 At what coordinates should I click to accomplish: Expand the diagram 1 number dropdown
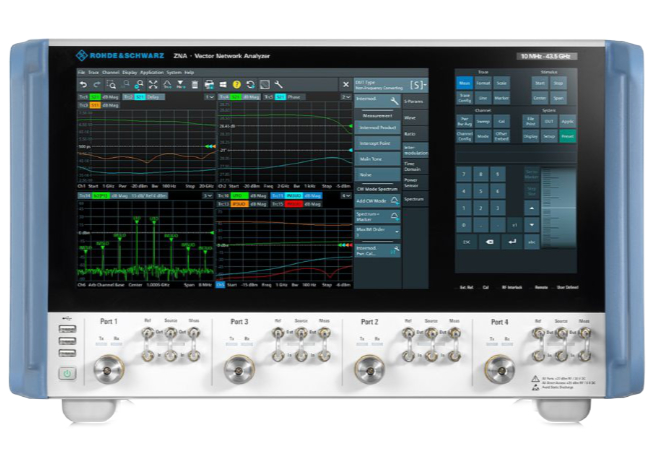(x=209, y=97)
